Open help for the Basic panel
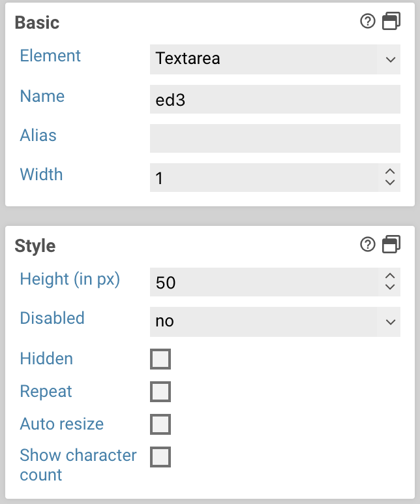The height and width of the screenshot is (504, 420). click(368, 22)
